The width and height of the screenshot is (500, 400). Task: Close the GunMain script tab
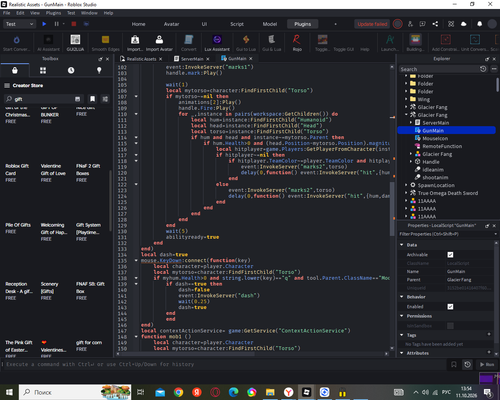coord(251,58)
